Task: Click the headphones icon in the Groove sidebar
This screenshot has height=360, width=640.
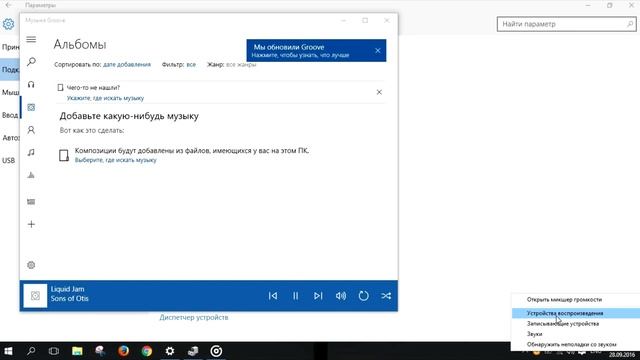Action: point(31,84)
